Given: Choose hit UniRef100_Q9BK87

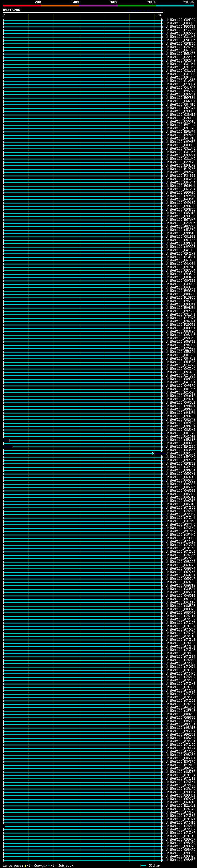Looking at the screenshot, I should tap(180, 839).
